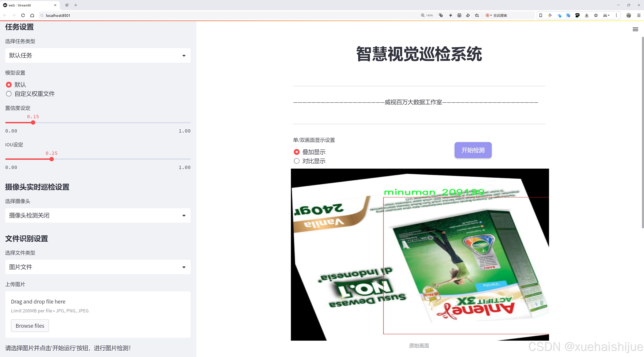This screenshot has height=357, width=644.
Task: Click the blue bird extension with alert badge
Action: pos(559,15)
